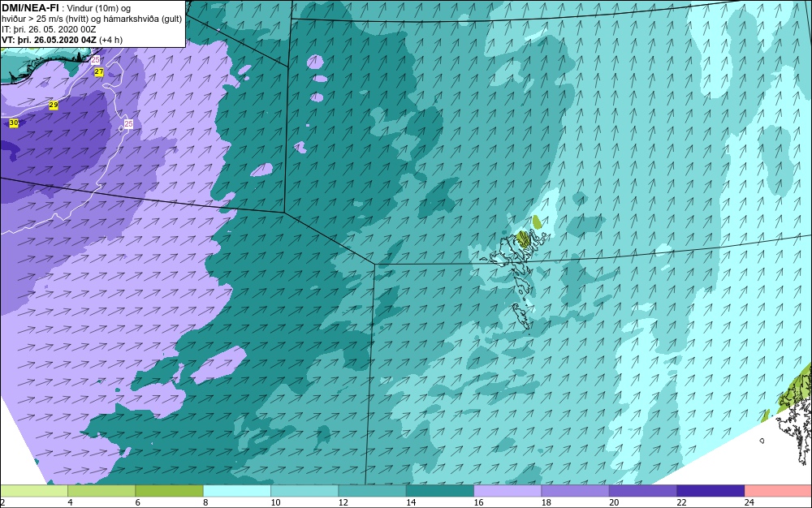Pick the medium teal 12–14 legend swatch

(373, 491)
